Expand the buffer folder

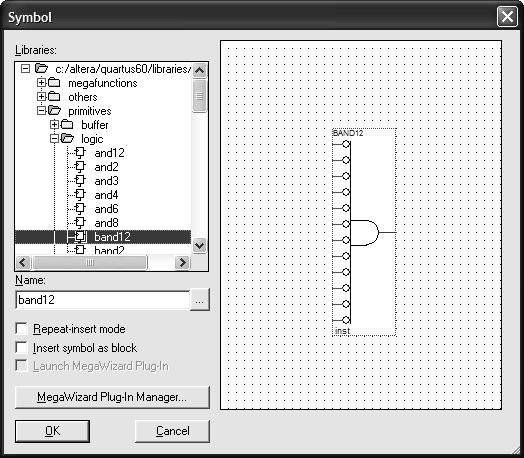click(x=54, y=125)
